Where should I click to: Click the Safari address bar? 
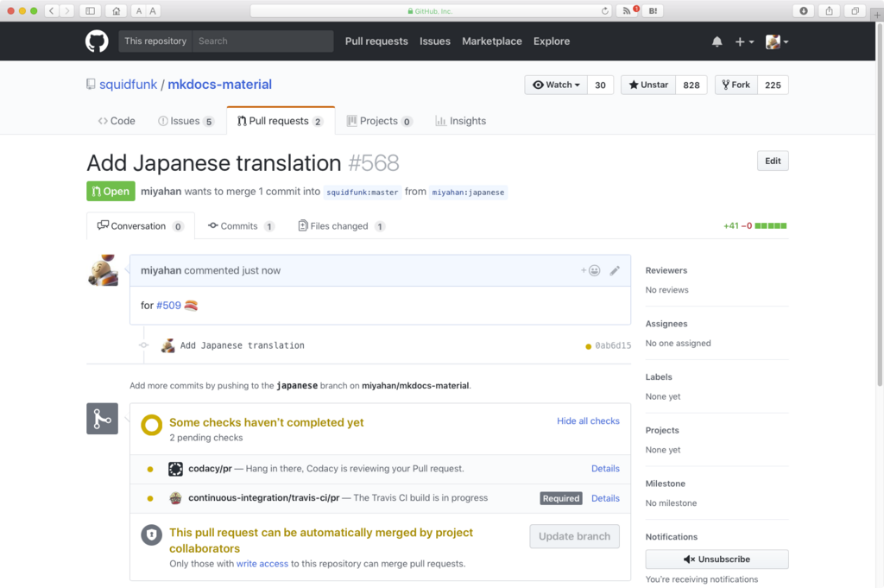(x=432, y=10)
